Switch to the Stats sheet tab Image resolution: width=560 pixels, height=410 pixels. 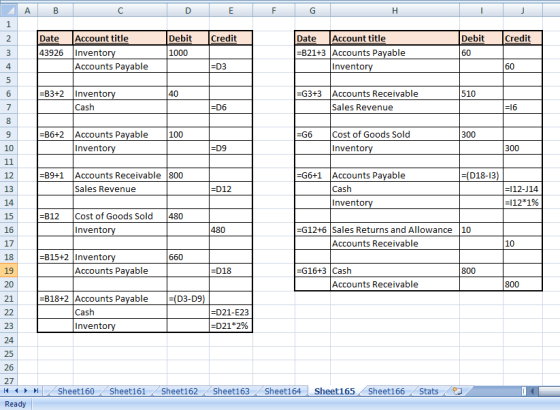click(429, 391)
